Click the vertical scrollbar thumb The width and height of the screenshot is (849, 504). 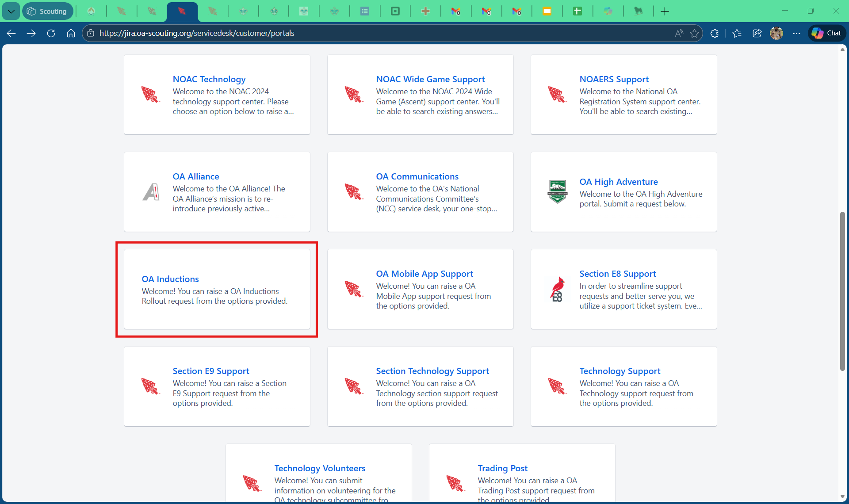pyautogui.click(x=842, y=292)
